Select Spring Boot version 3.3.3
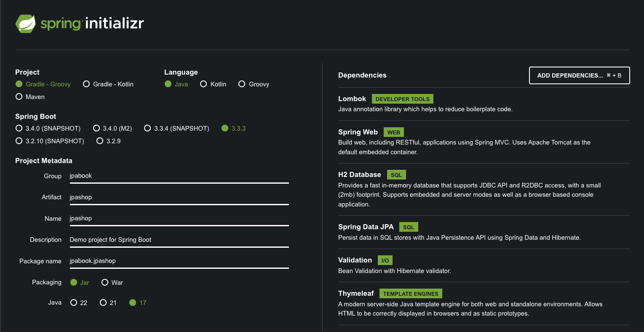Viewport: 644px width, 332px height. point(234,129)
